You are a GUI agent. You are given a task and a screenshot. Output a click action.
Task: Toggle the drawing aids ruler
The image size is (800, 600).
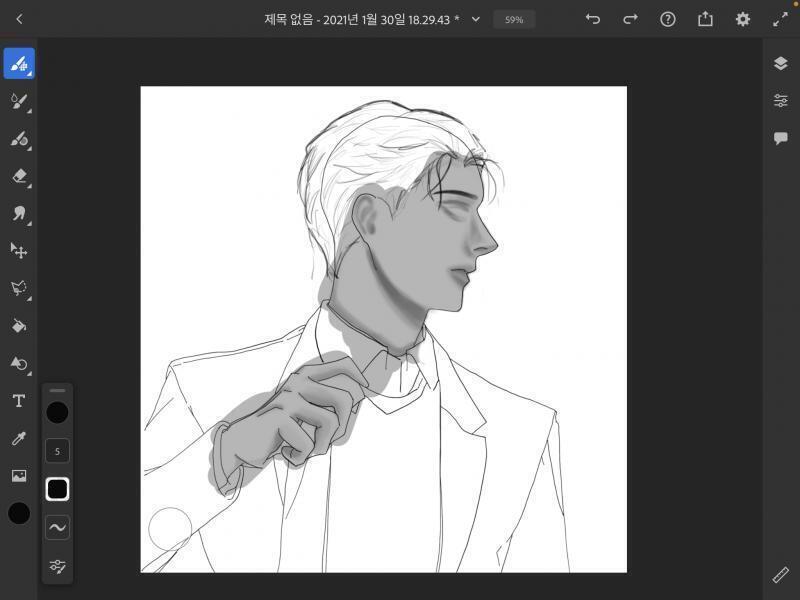(x=781, y=575)
